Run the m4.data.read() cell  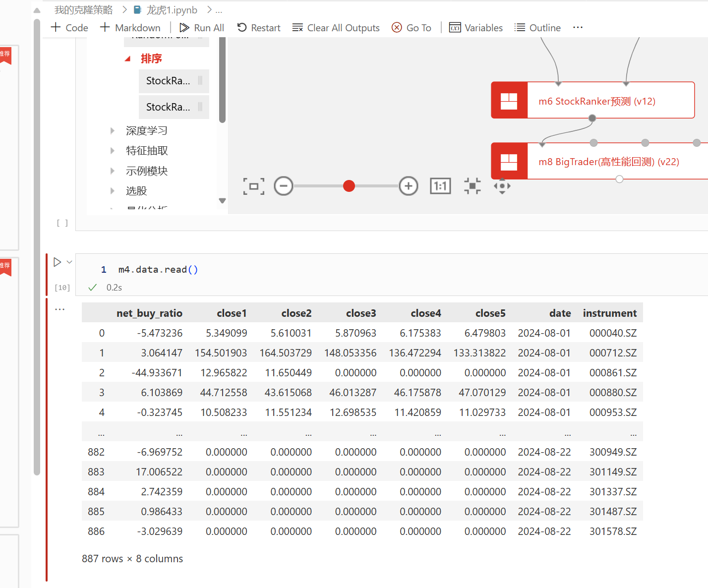tap(58, 262)
